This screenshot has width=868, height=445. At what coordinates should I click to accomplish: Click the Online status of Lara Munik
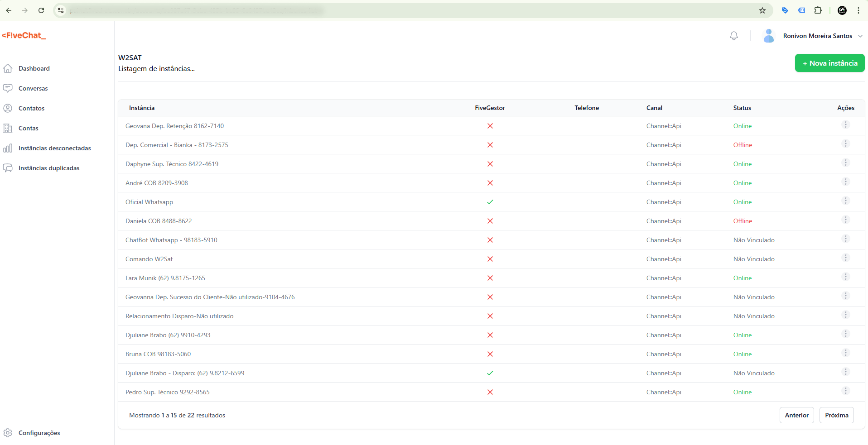[x=743, y=278]
